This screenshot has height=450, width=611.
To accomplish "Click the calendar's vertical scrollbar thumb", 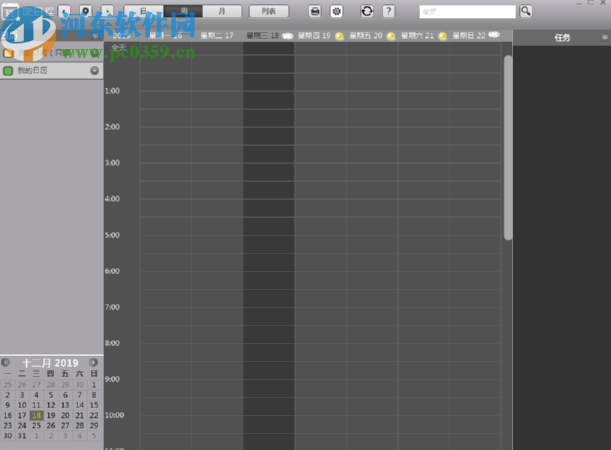I will point(508,148).
